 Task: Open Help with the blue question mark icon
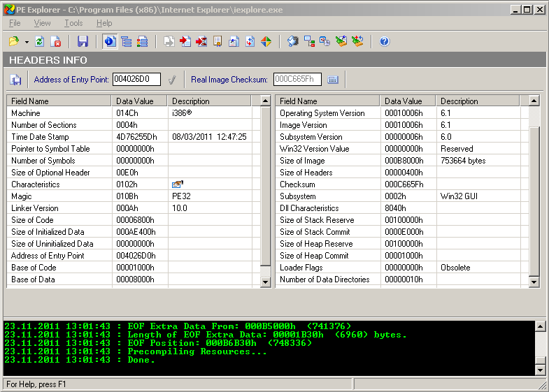(384, 42)
